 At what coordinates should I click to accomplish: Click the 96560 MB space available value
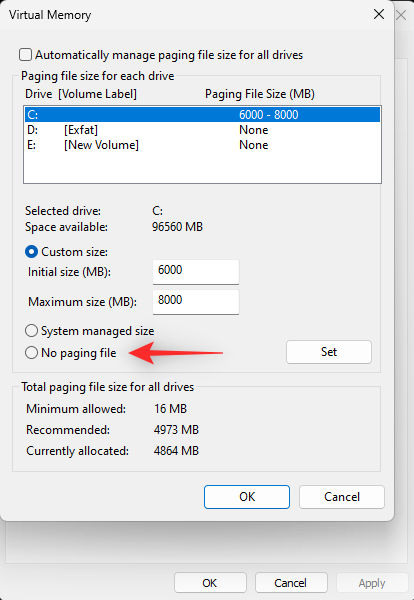pos(177,227)
